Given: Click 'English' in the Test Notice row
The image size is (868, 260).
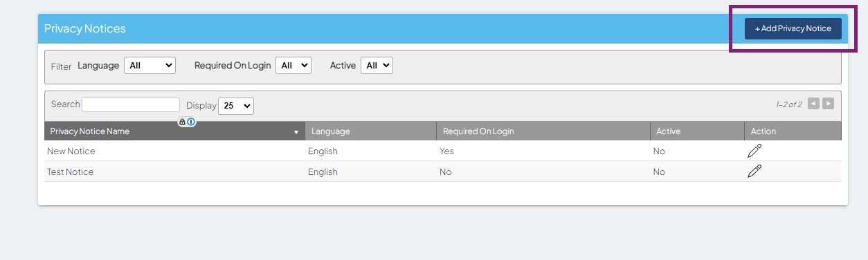Looking at the screenshot, I should point(323,171).
